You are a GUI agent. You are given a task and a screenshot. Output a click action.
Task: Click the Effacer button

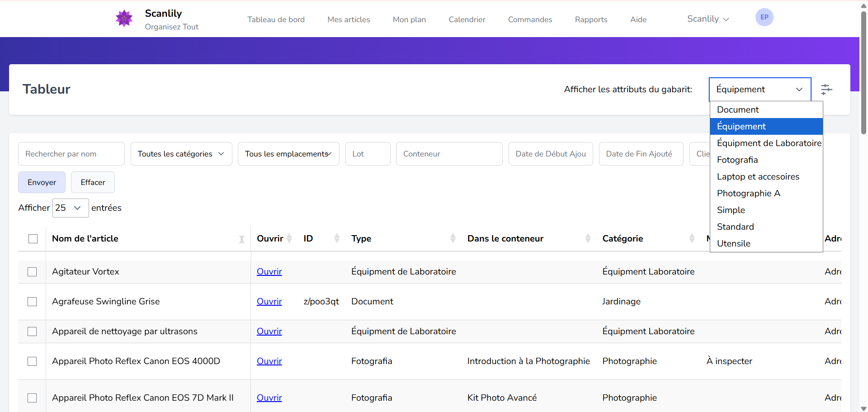click(93, 182)
